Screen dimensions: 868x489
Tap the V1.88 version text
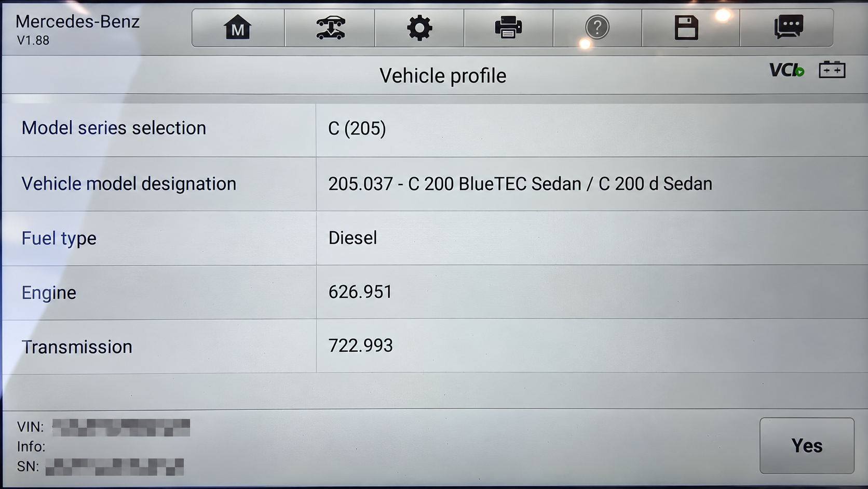[x=33, y=41]
